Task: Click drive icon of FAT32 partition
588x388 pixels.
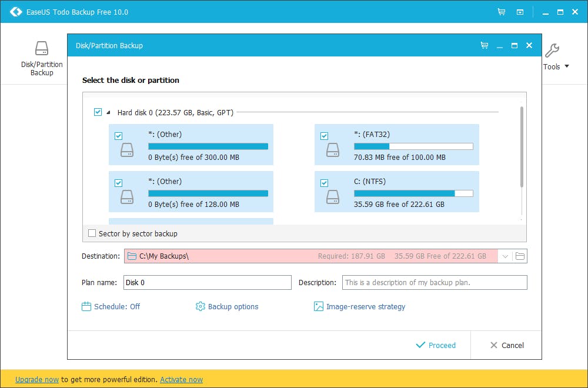Action: (x=333, y=150)
